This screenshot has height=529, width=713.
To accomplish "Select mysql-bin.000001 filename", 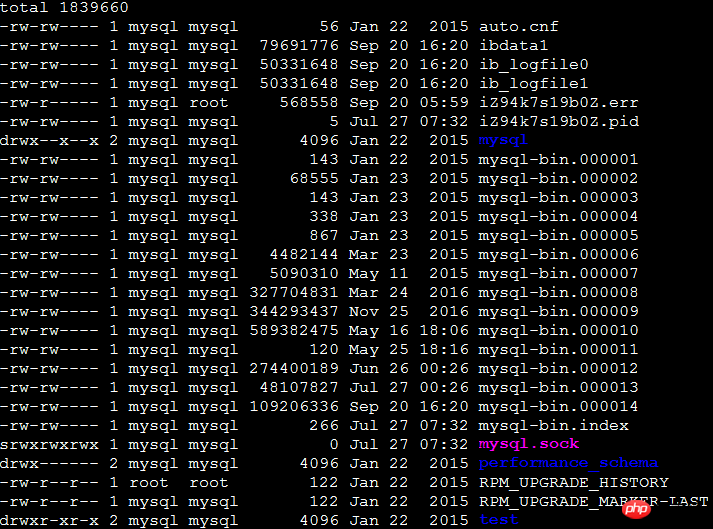I will click(558, 160).
